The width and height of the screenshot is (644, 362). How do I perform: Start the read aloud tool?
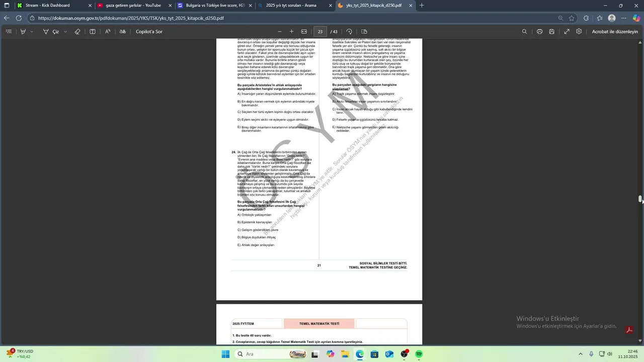click(108, 32)
